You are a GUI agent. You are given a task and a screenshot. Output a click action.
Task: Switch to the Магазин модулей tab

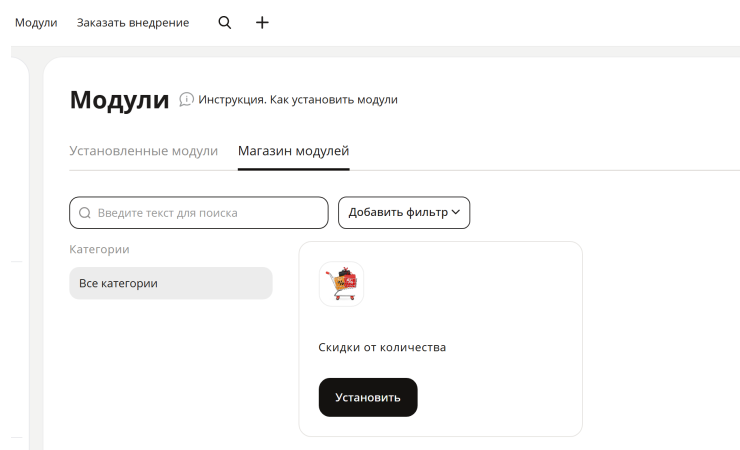(x=294, y=151)
